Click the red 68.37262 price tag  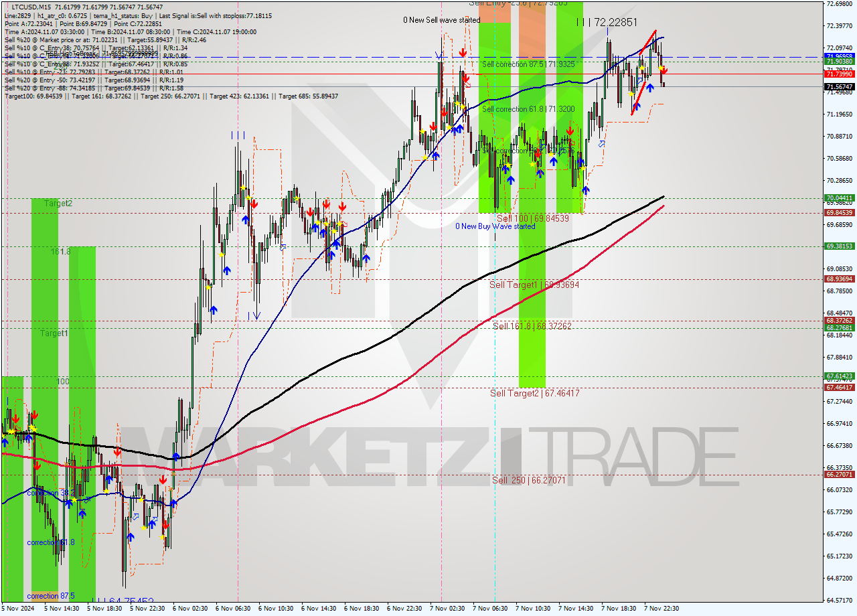840,321
